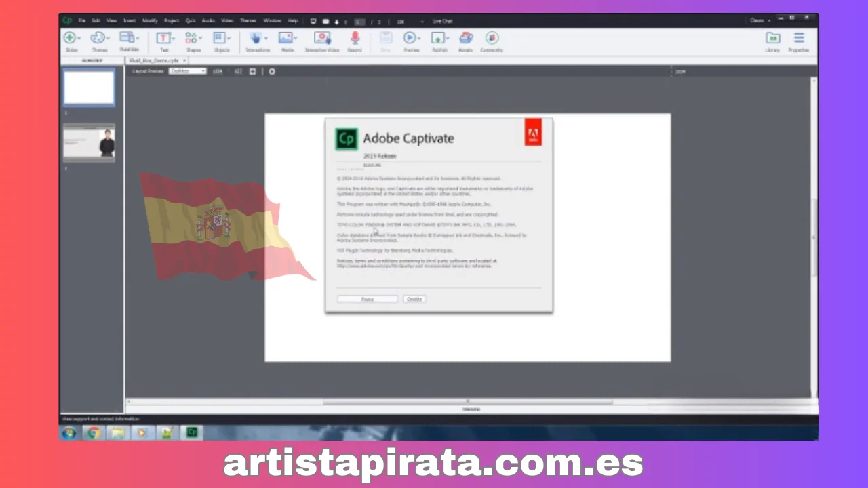Click the Live Chat link
Viewport: 868px width, 488px height.
click(442, 22)
